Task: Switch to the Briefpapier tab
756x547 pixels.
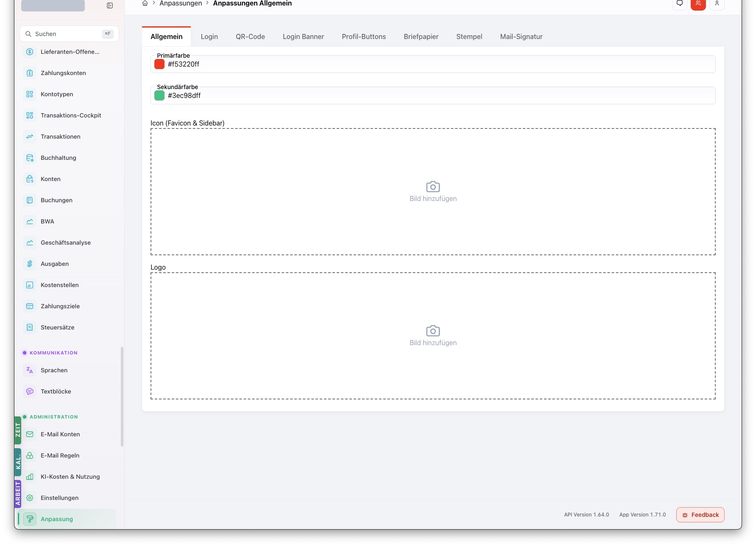Action: (x=421, y=36)
